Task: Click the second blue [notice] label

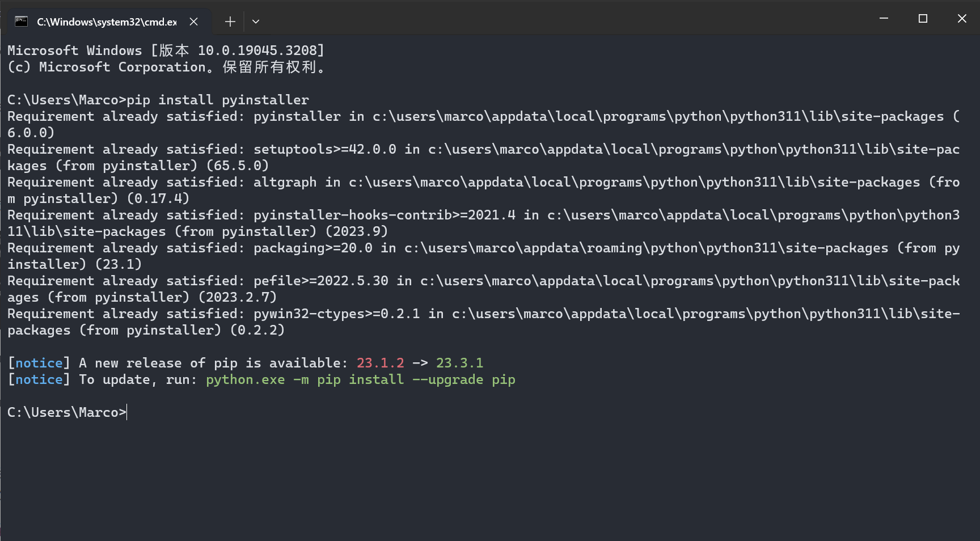Action: [x=39, y=379]
